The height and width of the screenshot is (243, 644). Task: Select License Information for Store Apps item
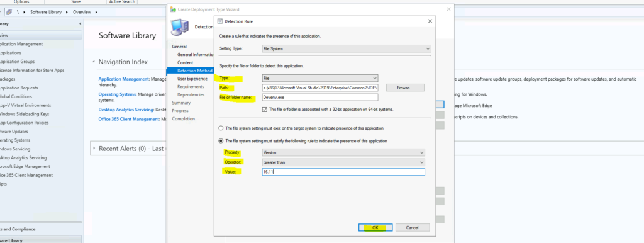[32, 71]
